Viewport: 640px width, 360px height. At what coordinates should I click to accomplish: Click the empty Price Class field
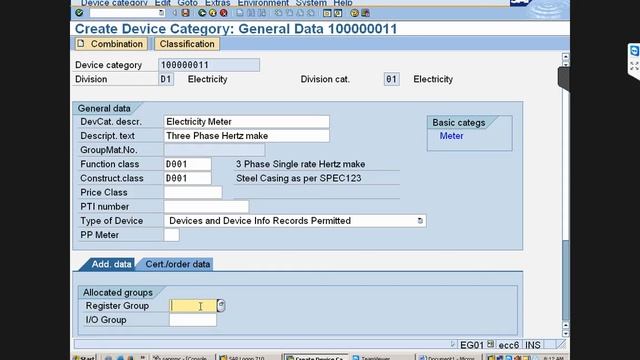(x=193, y=192)
